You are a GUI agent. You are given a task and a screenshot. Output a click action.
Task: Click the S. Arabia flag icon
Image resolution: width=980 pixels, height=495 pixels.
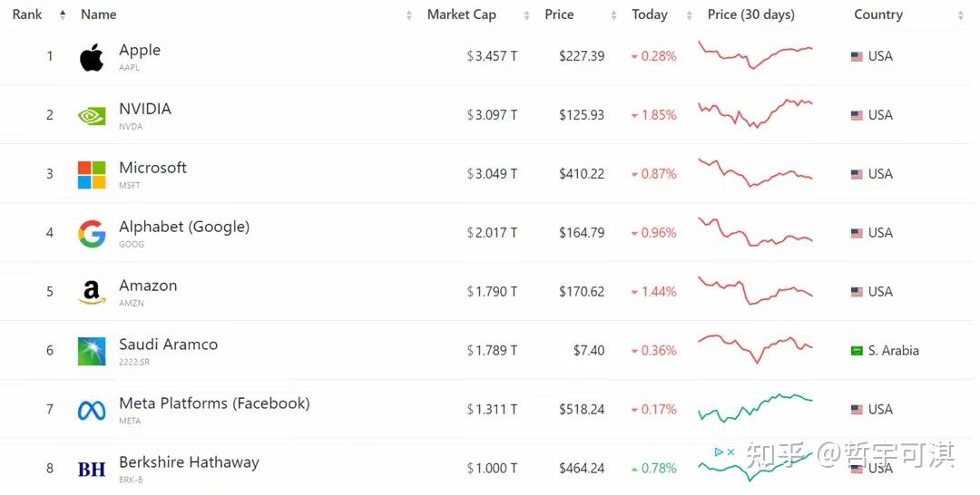(x=857, y=351)
